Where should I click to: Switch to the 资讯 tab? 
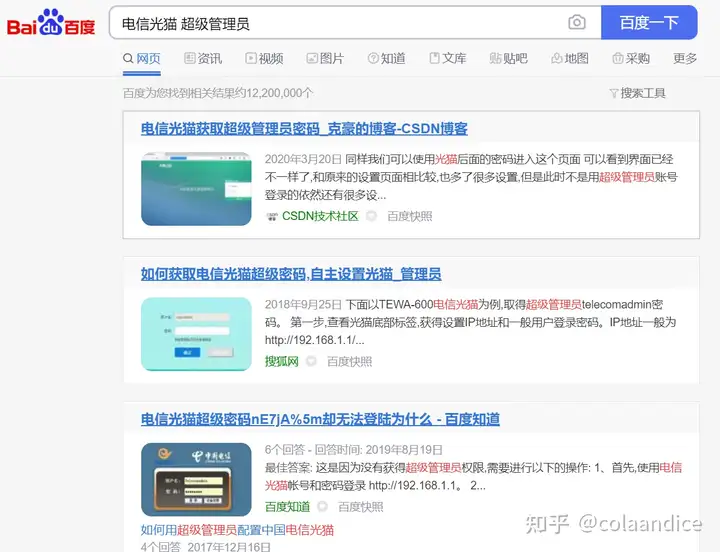click(203, 59)
